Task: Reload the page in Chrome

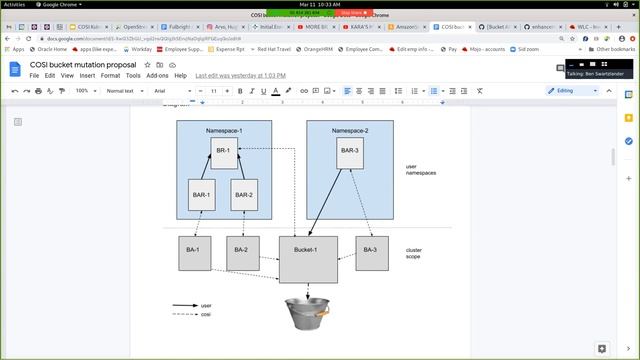Action: click(x=29, y=38)
